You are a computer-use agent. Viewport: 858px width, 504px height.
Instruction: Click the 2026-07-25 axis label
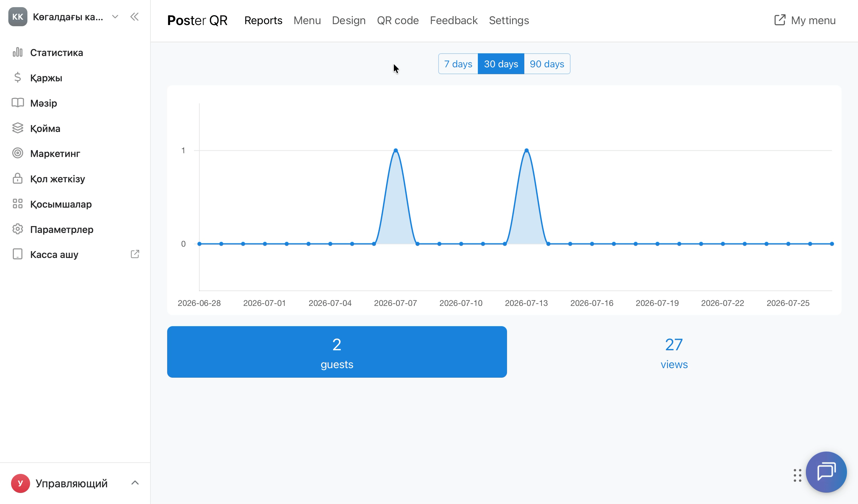click(x=788, y=303)
